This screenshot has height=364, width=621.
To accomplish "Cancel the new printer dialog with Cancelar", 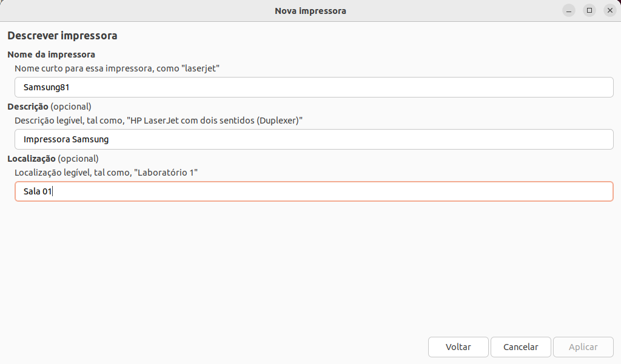I will [520, 347].
